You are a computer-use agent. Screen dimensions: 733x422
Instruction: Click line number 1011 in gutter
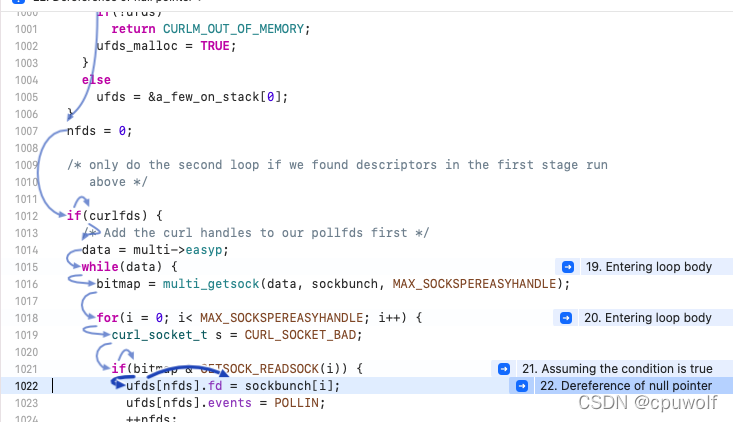(26, 199)
